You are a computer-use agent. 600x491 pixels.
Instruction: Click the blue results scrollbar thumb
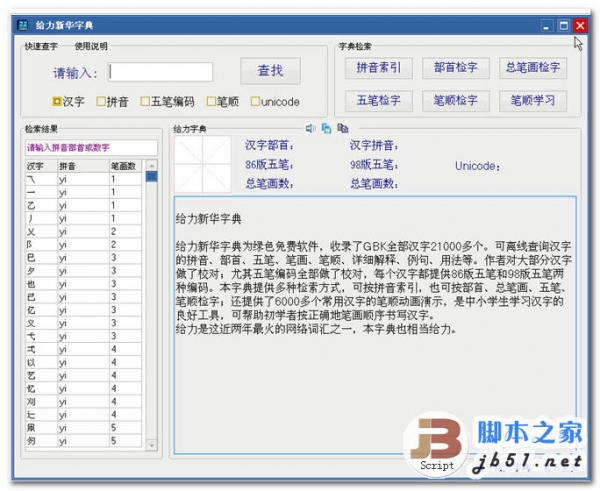[x=152, y=177]
